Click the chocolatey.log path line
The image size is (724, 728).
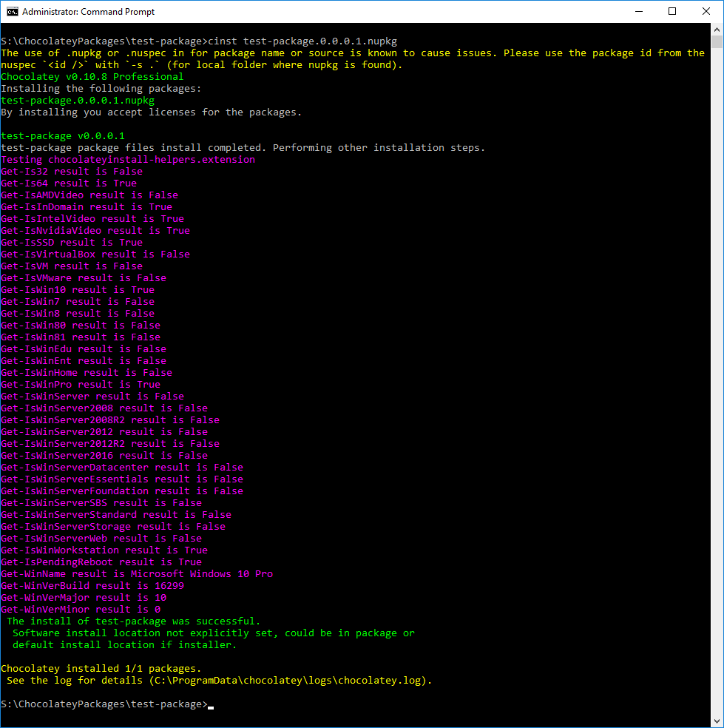coord(220,681)
